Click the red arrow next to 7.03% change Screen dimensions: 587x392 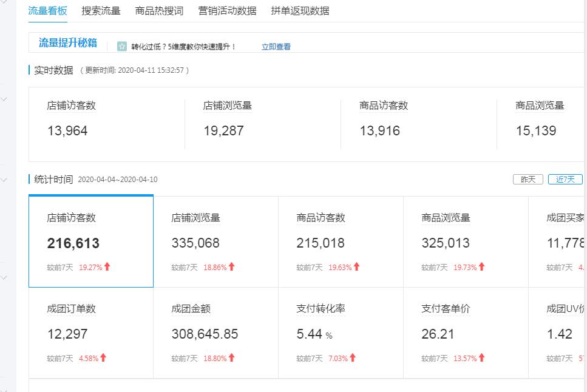354,357
